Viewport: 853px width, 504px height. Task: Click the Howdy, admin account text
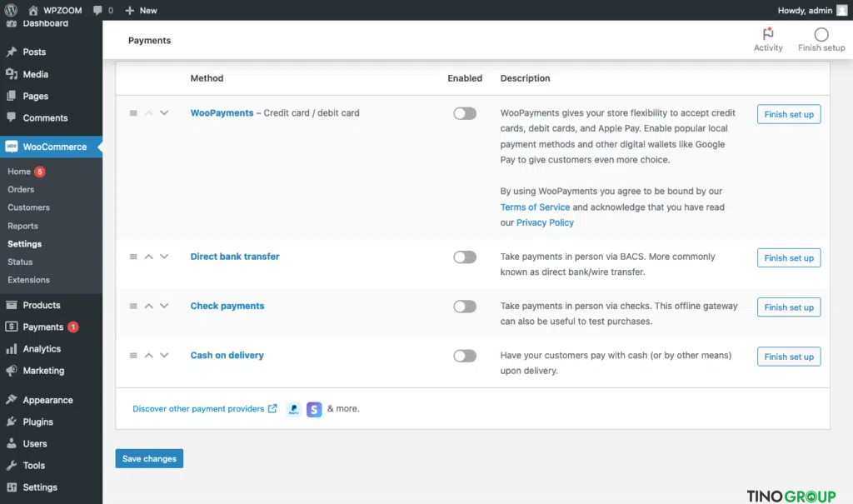805,10
